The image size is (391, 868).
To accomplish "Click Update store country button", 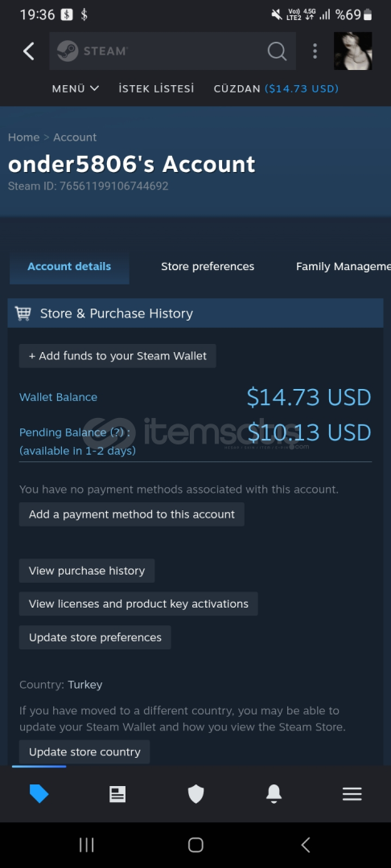I will click(x=84, y=751).
